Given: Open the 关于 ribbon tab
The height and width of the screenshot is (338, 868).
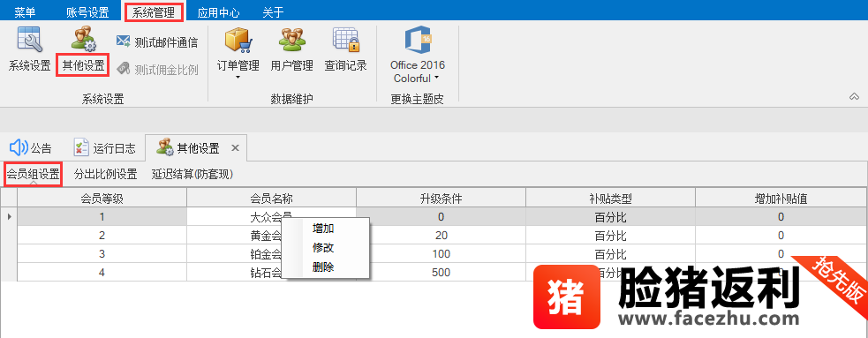Looking at the screenshot, I should (x=274, y=12).
